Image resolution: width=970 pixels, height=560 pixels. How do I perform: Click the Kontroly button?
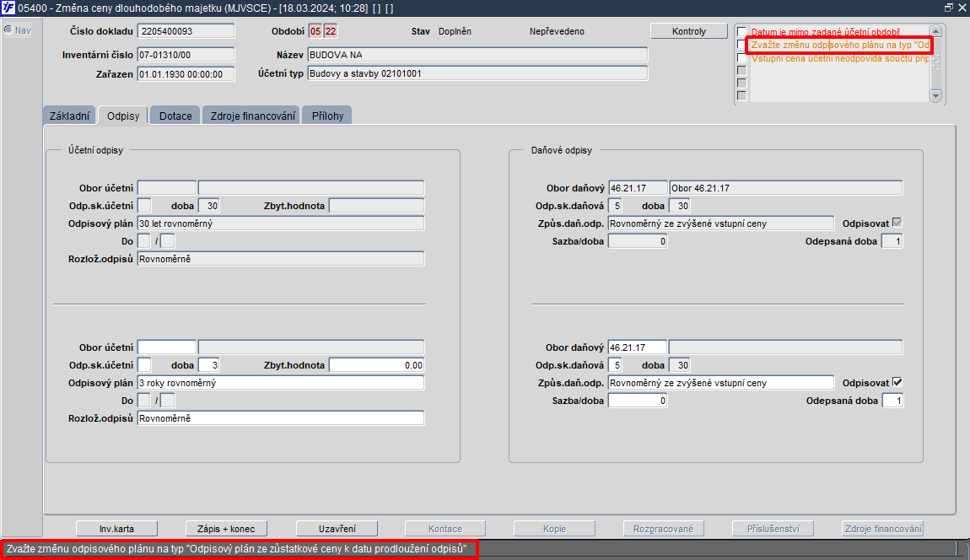coord(688,31)
